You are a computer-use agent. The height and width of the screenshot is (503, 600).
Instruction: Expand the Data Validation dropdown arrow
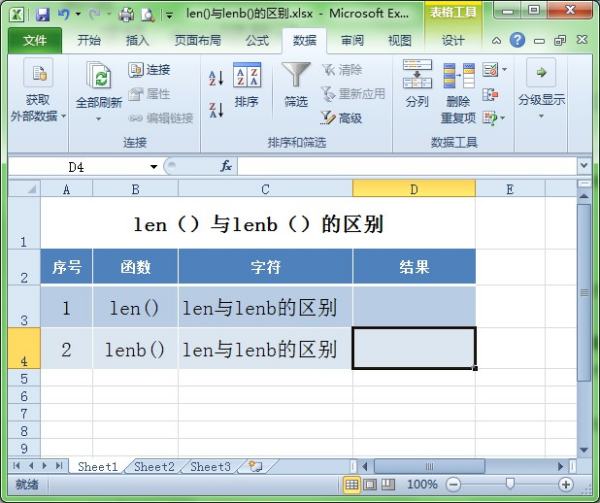pyautogui.click(x=504, y=69)
